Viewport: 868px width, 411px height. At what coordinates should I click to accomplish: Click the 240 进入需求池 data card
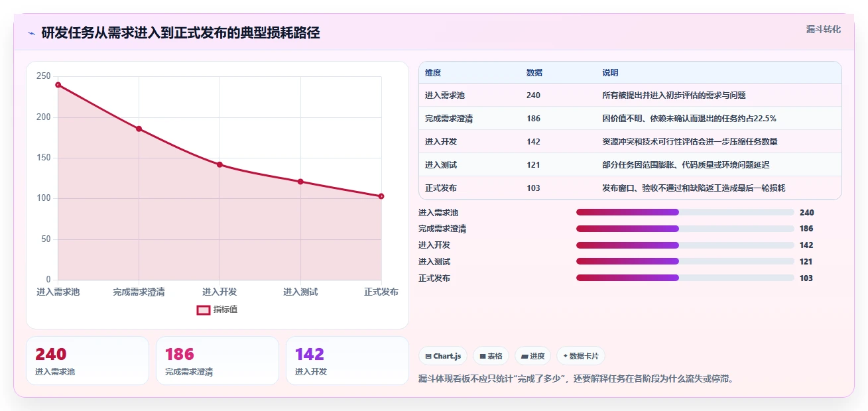click(88, 361)
